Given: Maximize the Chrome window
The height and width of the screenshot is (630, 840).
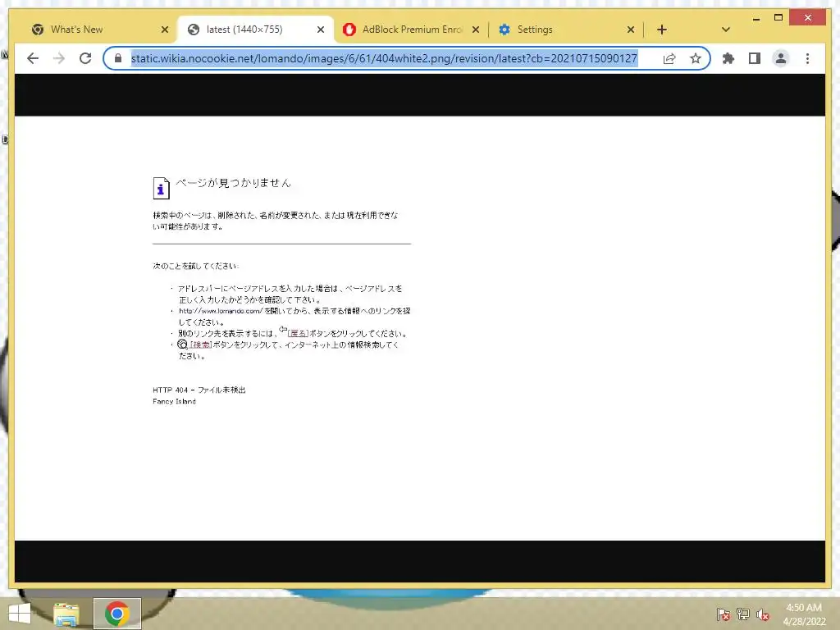Looking at the screenshot, I should (778, 18).
